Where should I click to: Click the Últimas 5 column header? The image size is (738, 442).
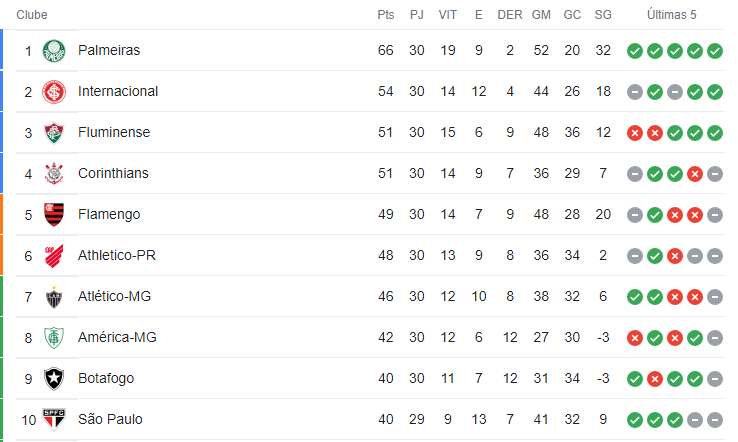point(672,15)
